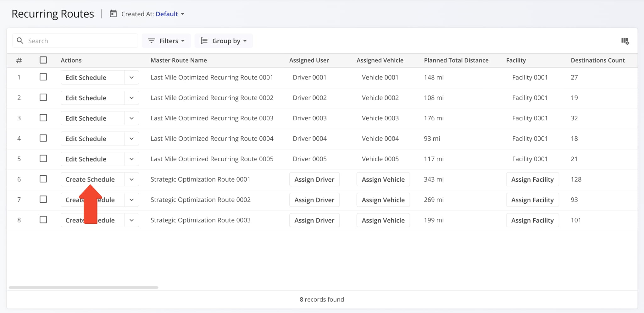Open chevron menu for Strategic Optimization Route 0003
This screenshot has width=644, height=313.
(x=131, y=220)
